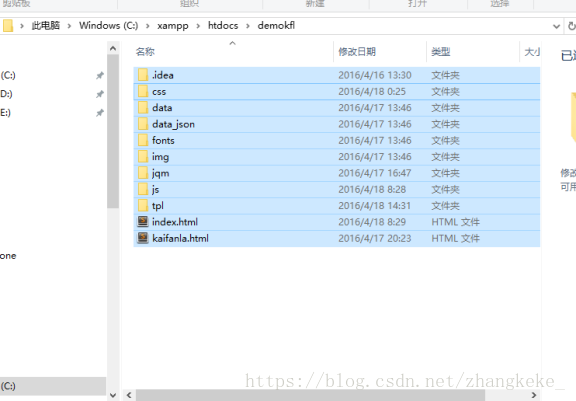
Task: Expand chevron after xampp in breadcrumb
Action: click(198, 26)
